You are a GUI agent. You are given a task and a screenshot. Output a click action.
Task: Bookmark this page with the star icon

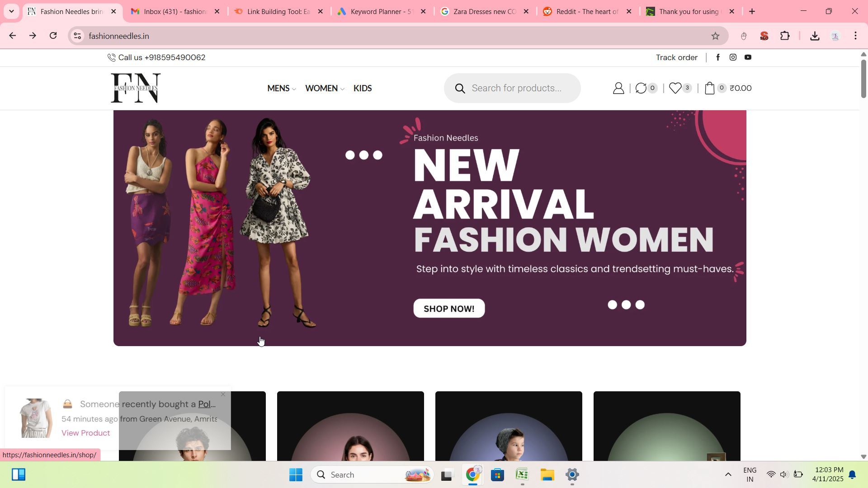pos(715,36)
